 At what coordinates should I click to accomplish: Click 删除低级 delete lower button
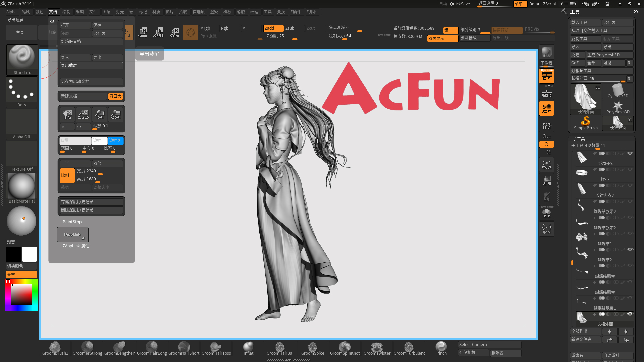pyautogui.click(x=475, y=38)
